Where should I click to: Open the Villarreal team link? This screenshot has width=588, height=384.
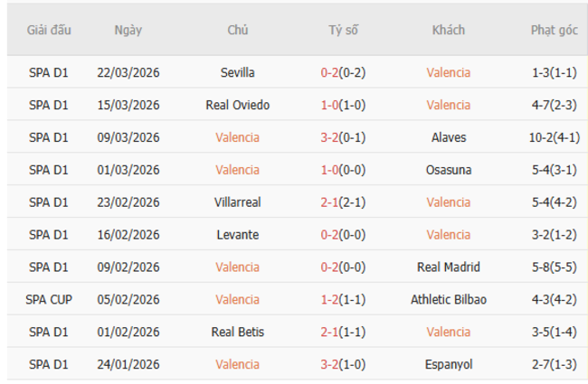tap(237, 202)
